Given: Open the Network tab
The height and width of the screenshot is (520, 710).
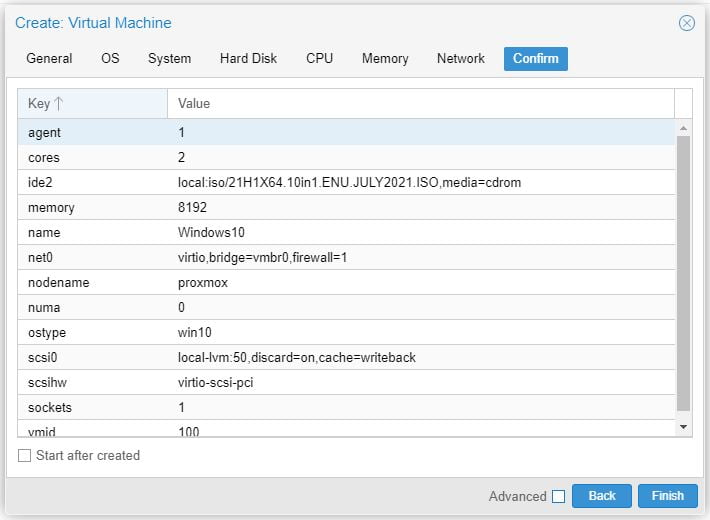Looking at the screenshot, I should pos(461,59).
